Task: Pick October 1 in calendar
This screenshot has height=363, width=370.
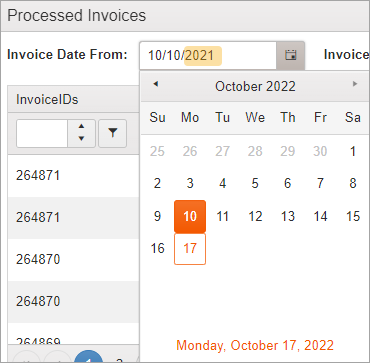Action: 353,152
